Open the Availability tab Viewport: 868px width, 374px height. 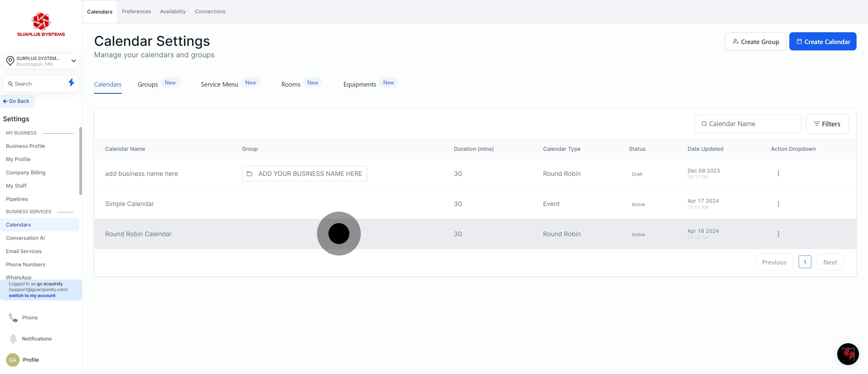tap(172, 11)
